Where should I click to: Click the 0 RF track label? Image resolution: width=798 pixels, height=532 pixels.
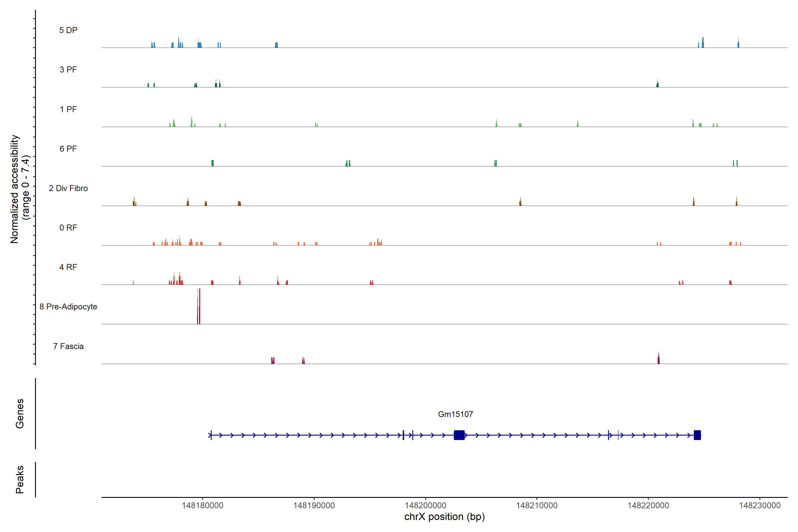(68, 228)
